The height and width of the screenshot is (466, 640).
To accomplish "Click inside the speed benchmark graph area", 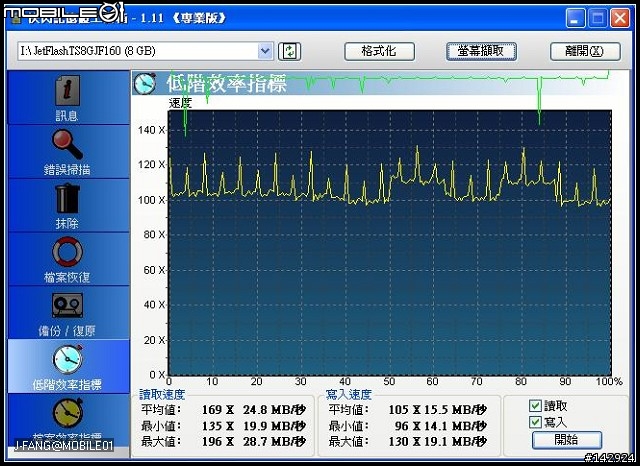I will pyautogui.click(x=390, y=243).
